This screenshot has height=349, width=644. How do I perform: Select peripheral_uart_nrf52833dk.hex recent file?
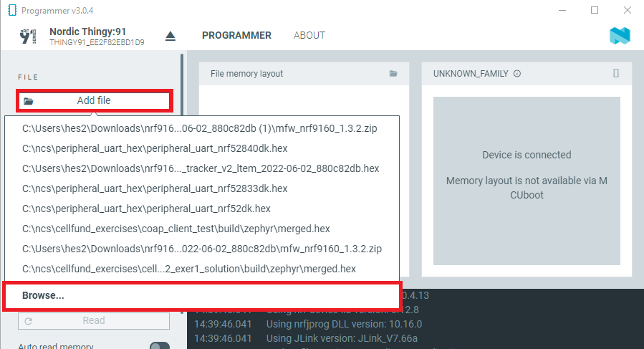click(x=202, y=188)
